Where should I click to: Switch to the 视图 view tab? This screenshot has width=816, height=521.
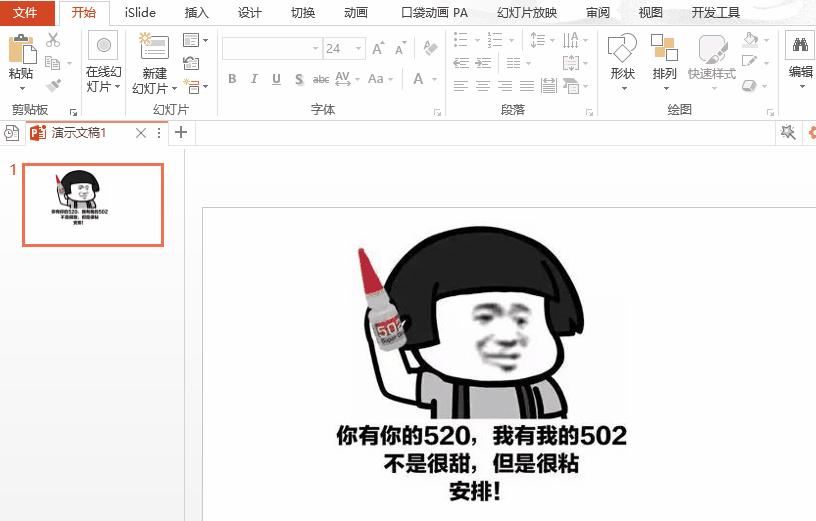click(x=651, y=12)
